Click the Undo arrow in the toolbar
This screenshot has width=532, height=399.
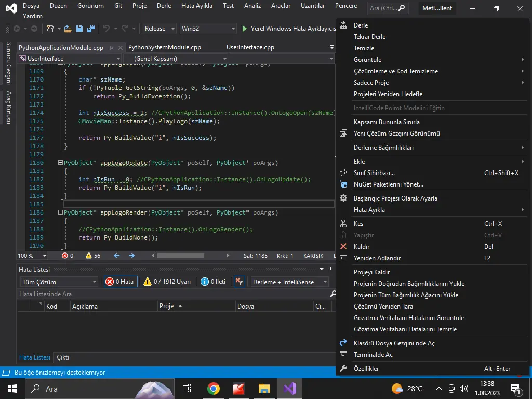coord(107,29)
